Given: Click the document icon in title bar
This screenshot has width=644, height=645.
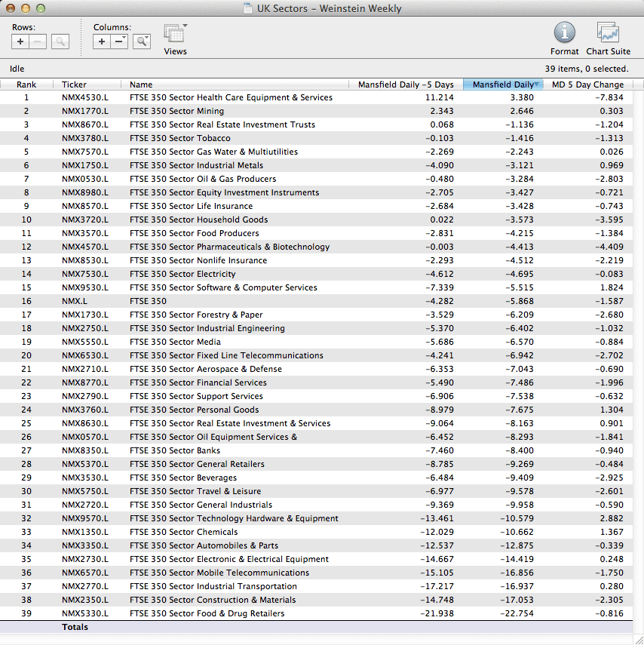Looking at the screenshot, I should [248, 9].
